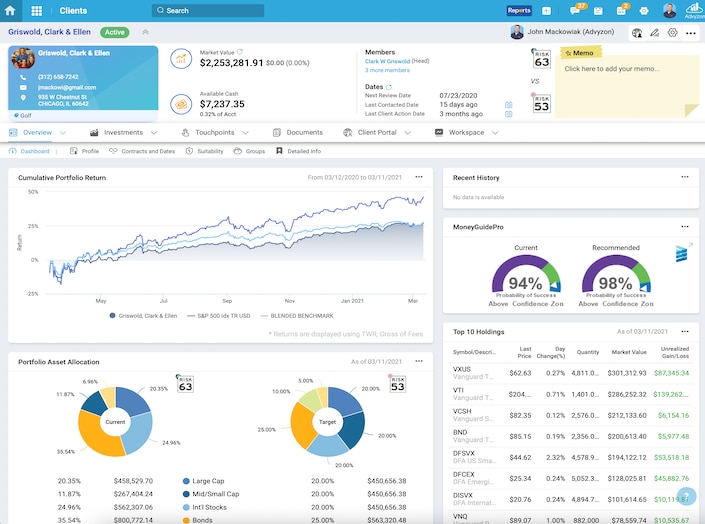The width and height of the screenshot is (705, 524).
Task: Open Top 10 Holdings options menu
Action: coord(685,331)
